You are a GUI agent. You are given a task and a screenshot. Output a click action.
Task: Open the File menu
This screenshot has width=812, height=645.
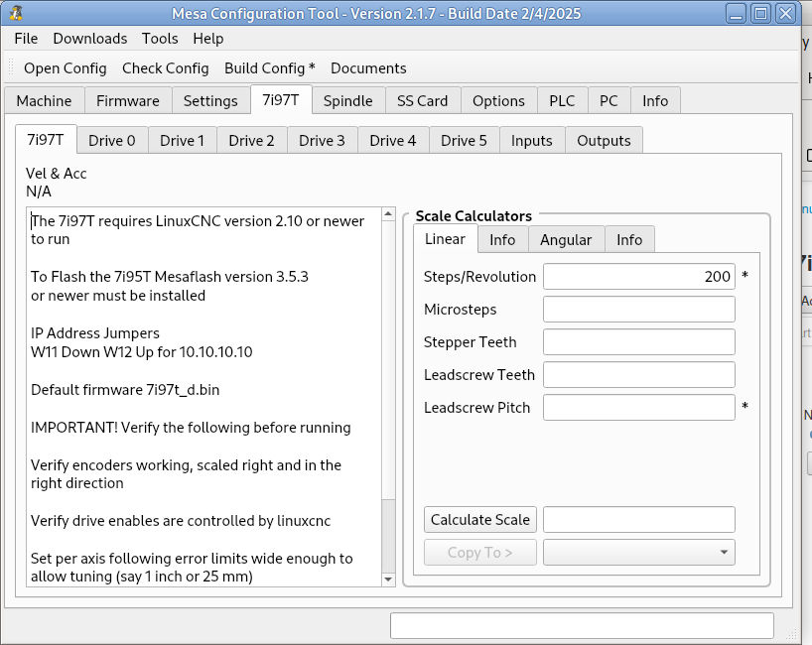pyautogui.click(x=26, y=39)
